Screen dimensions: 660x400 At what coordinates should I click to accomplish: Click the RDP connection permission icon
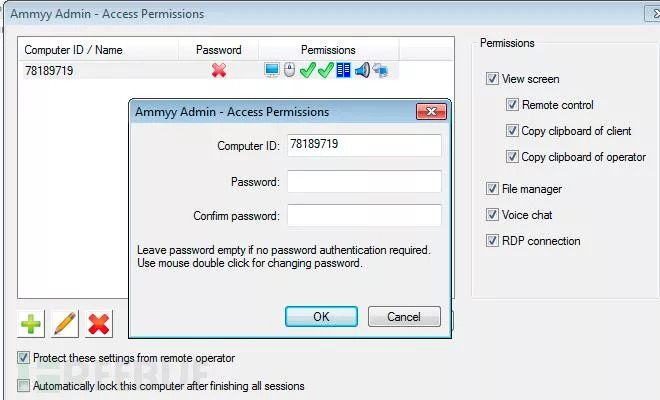coord(381,71)
